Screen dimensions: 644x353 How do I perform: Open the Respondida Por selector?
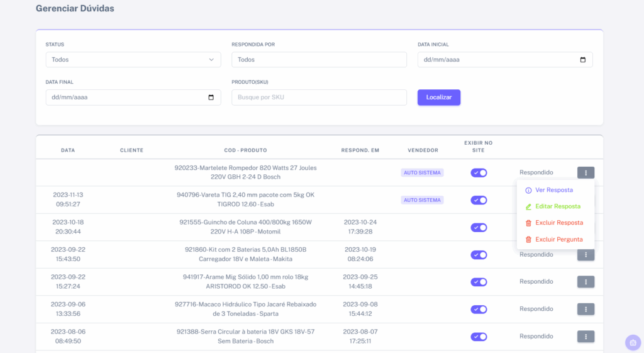click(x=319, y=60)
